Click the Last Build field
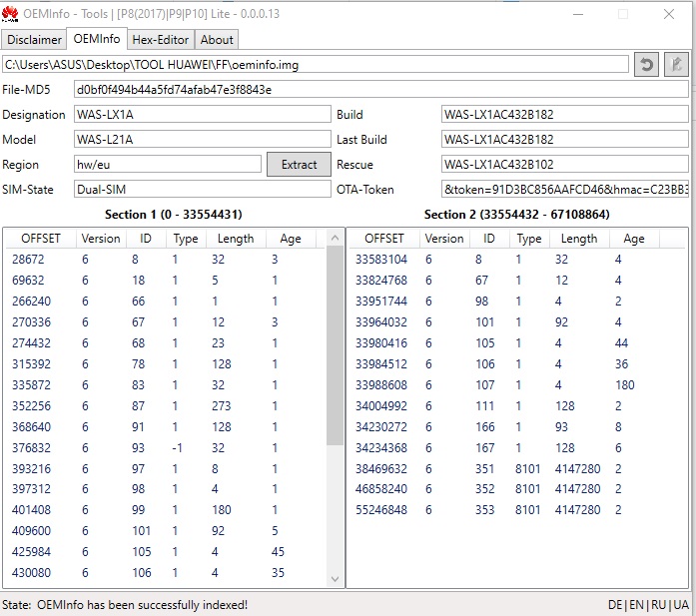This screenshot has width=696, height=616. (x=564, y=140)
